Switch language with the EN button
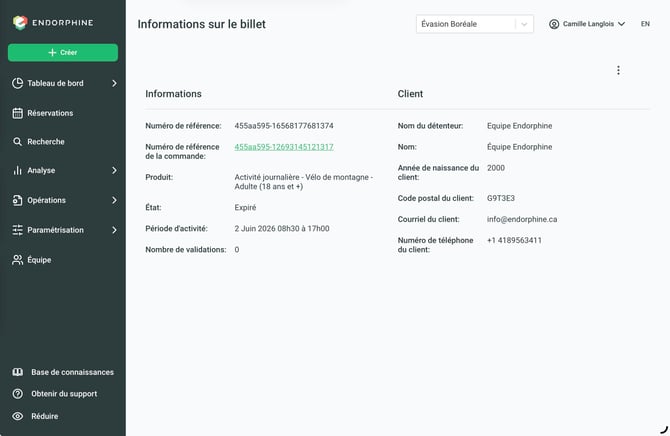Image resolution: width=670 pixels, height=436 pixels. click(645, 24)
